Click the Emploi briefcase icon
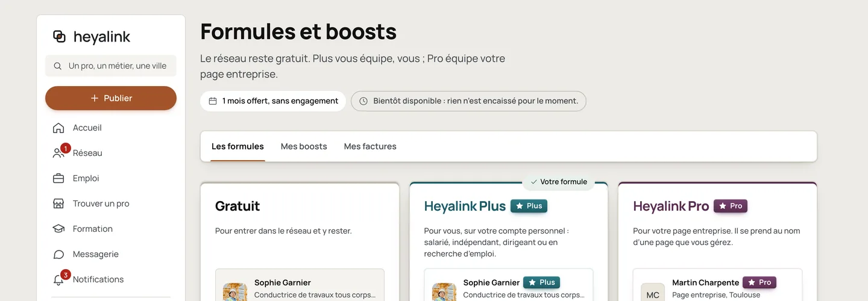The image size is (868, 301). click(58, 178)
